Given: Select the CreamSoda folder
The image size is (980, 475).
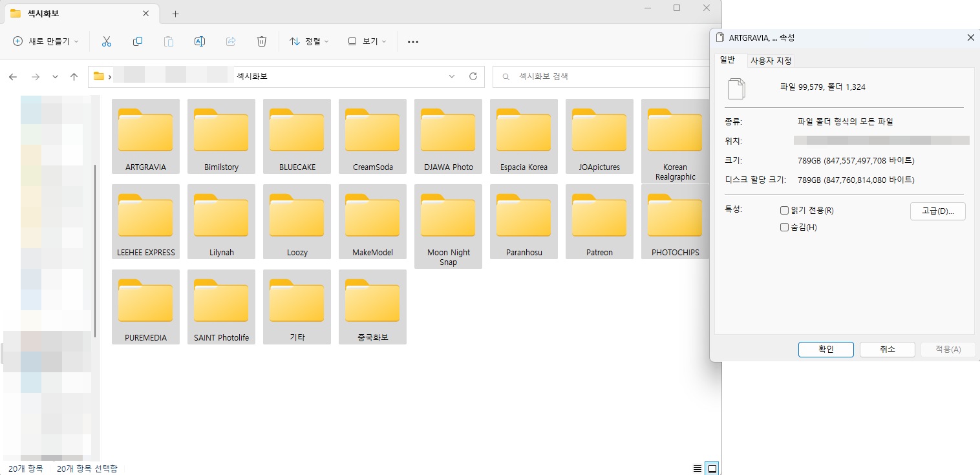Looking at the screenshot, I should pos(372,136).
